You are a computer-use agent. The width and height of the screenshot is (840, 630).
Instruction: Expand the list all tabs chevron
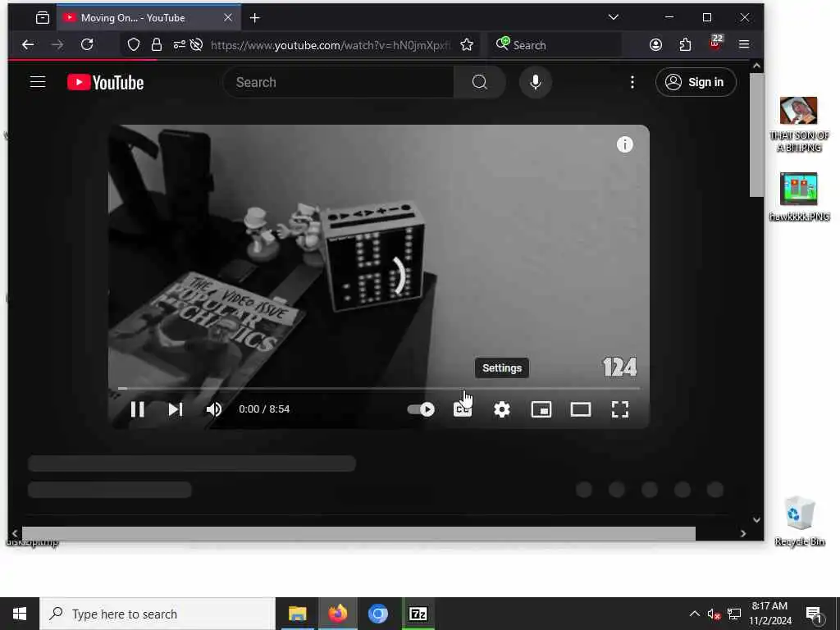(x=614, y=18)
